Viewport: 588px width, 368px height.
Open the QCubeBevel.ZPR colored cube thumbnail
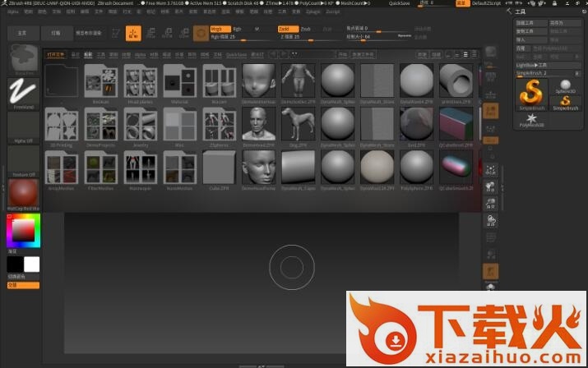point(456,126)
